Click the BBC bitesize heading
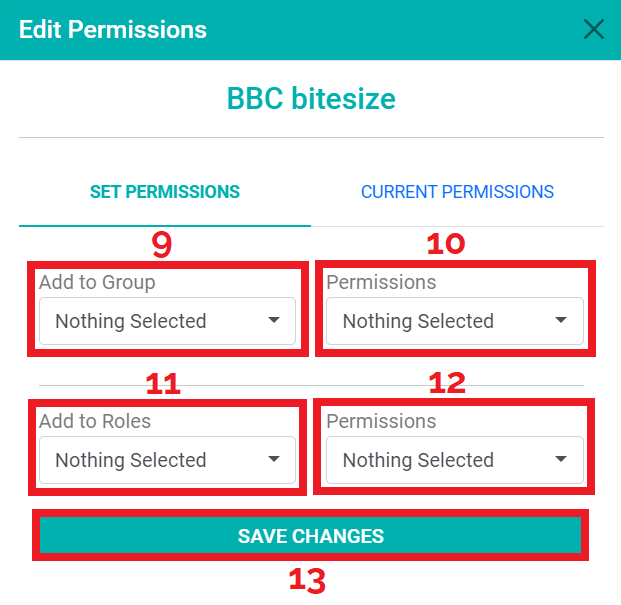 (311, 99)
